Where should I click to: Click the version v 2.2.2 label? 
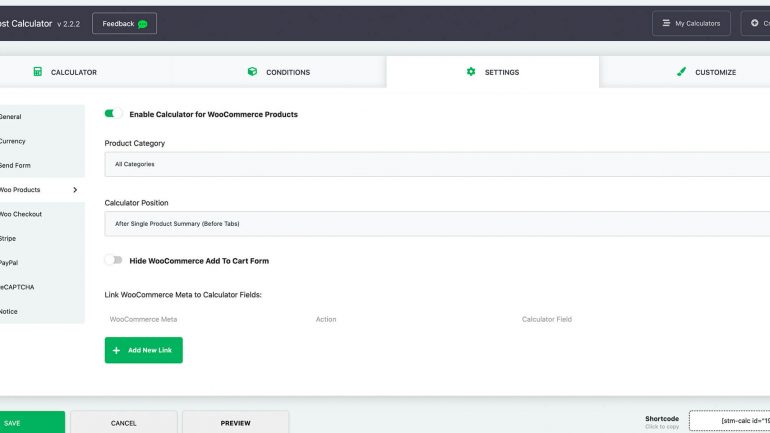[68, 24]
